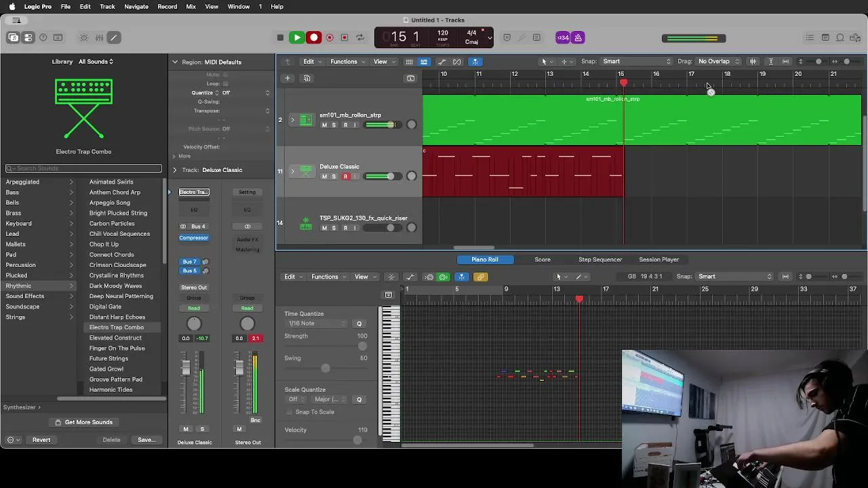This screenshot has width=868, height=488.
Task: Toggle waveform vertical zoom button
Action: 753,62
